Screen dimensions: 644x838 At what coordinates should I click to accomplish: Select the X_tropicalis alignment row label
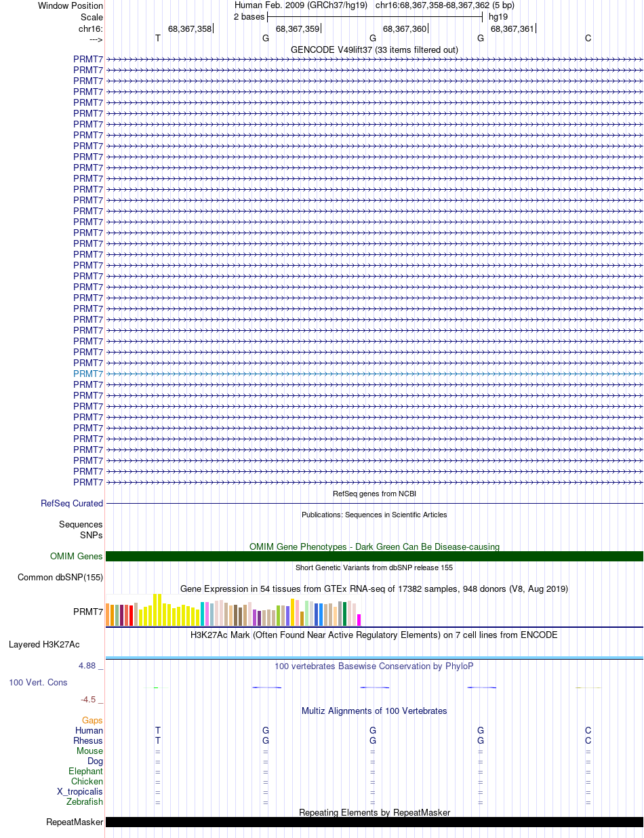(80, 792)
